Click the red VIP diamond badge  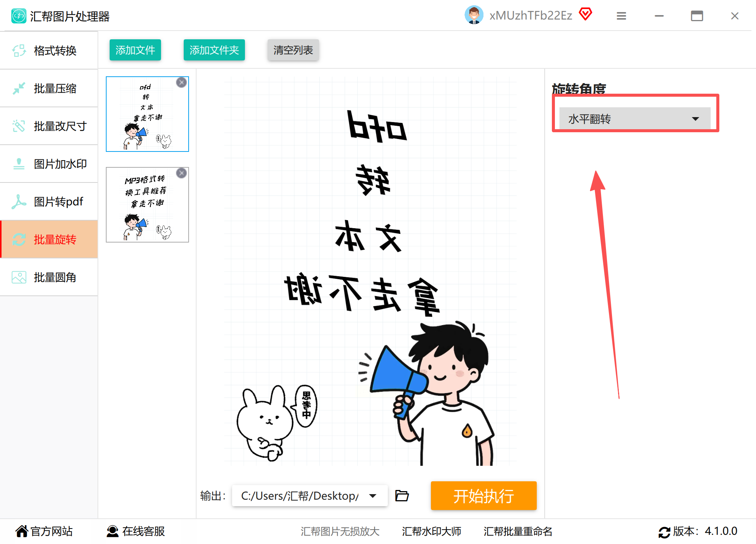(586, 14)
